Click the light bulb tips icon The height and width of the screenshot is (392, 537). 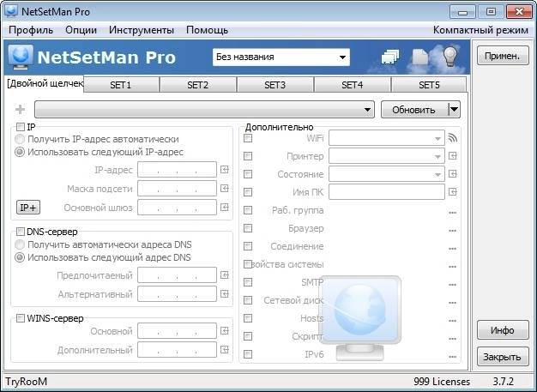pos(450,56)
